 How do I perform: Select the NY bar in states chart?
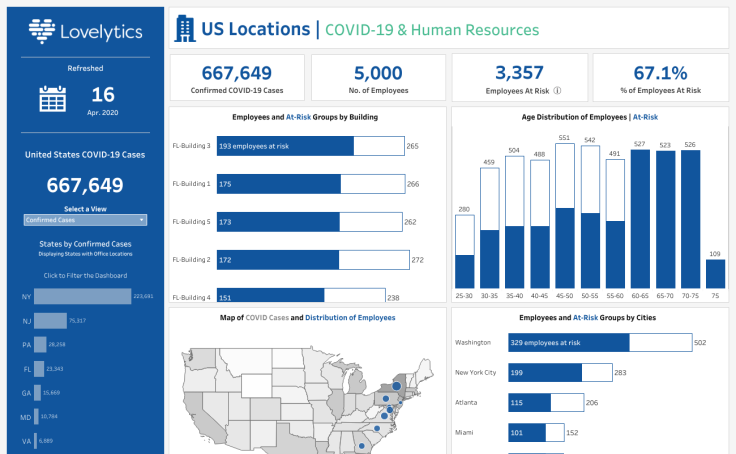[84, 296]
